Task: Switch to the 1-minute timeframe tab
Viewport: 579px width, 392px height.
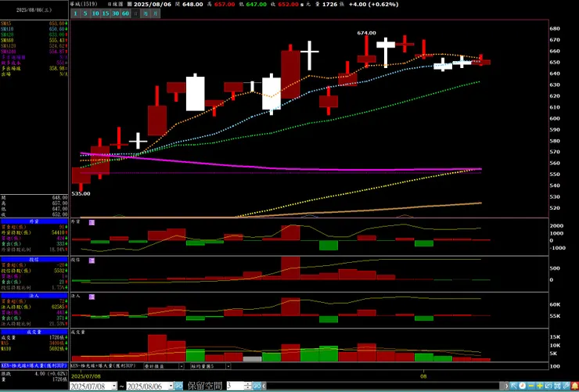Action: [75, 13]
